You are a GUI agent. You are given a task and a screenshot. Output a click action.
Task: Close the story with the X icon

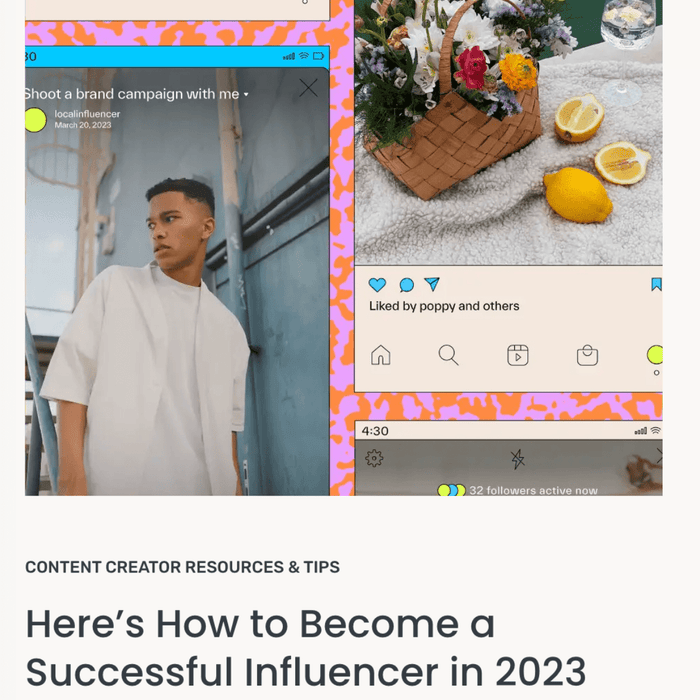tap(308, 88)
